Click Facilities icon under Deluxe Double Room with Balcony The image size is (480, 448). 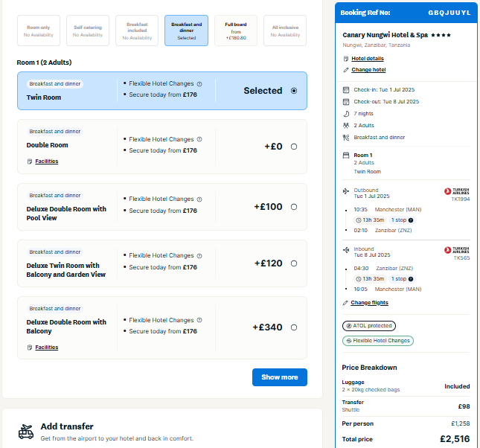pos(30,348)
